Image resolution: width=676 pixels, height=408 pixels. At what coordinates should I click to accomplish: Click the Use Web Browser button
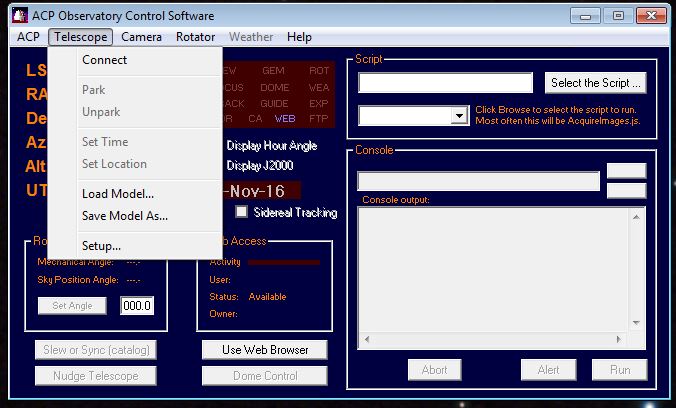coord(265,350)
